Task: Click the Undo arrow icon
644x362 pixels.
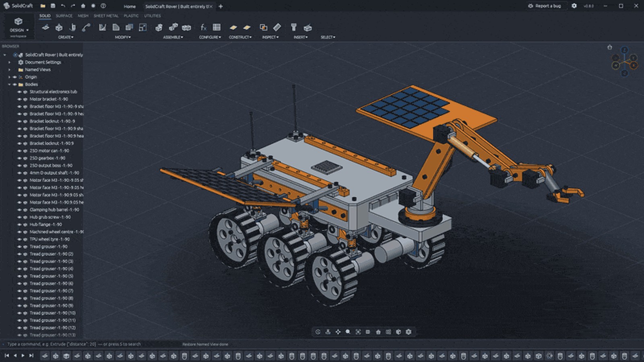Action: pyautogui.click(x=63, y=6)
